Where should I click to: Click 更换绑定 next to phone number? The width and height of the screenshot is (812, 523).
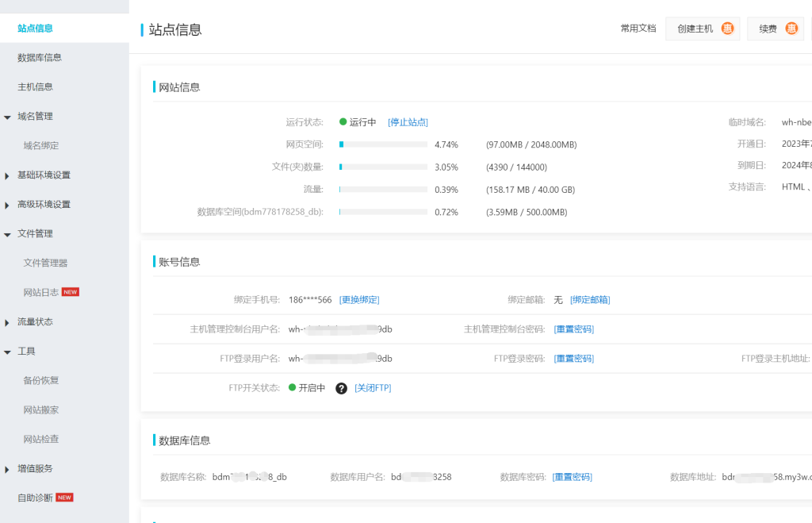(x=359, y=300)
